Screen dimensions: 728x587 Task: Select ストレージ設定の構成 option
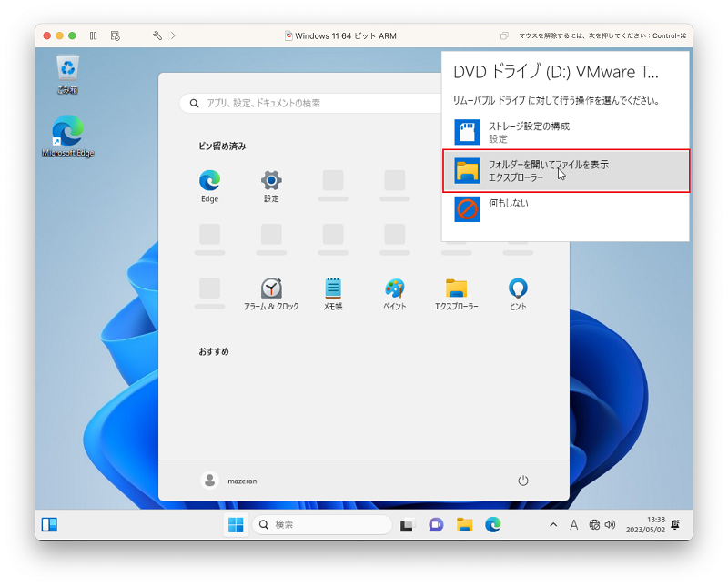coord(565,132)
